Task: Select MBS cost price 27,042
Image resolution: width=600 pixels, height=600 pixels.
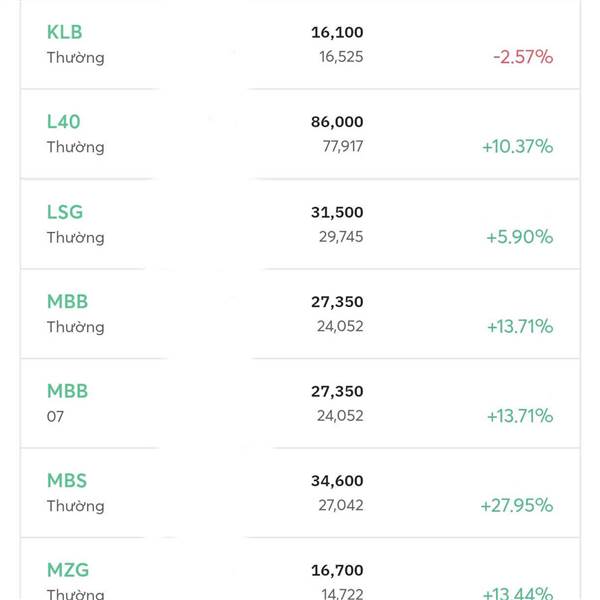Action: 340,506
